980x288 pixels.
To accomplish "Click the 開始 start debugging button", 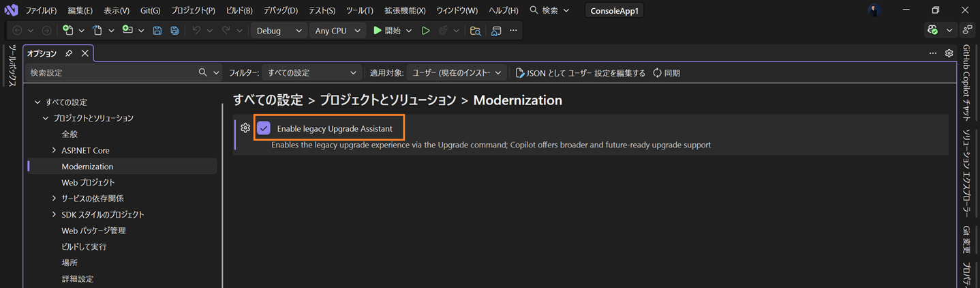I will pyautogui.click(x=387, y=31).
